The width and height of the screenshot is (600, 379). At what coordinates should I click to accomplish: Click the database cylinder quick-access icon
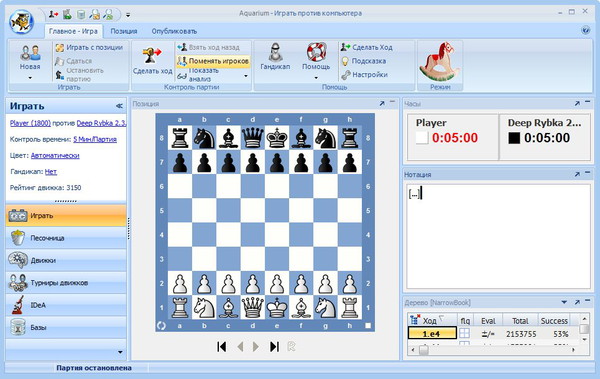point(81,15)
